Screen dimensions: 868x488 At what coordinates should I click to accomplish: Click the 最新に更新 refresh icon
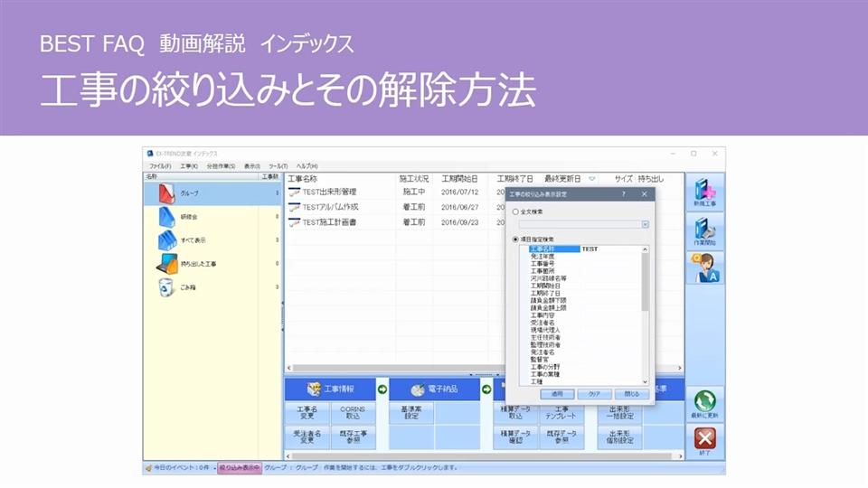(x=704, y=406)
